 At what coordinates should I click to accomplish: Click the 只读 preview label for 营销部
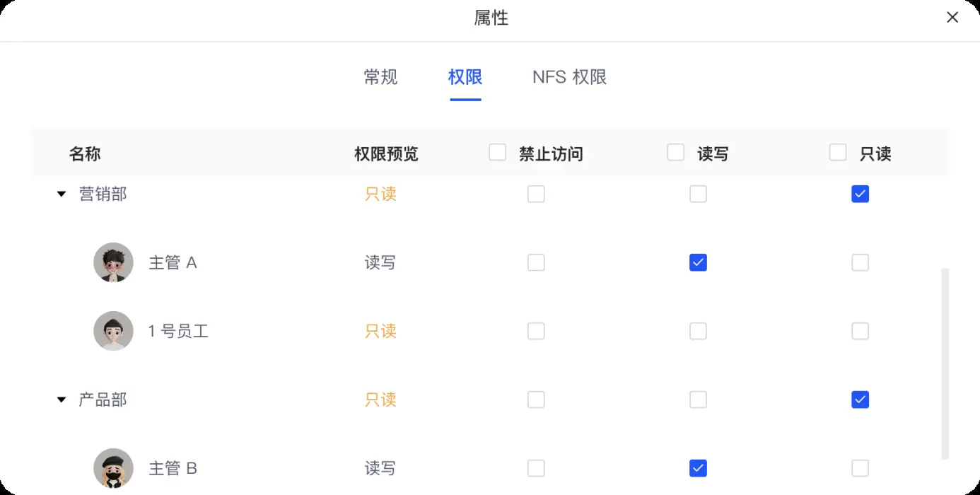point(380,194)
